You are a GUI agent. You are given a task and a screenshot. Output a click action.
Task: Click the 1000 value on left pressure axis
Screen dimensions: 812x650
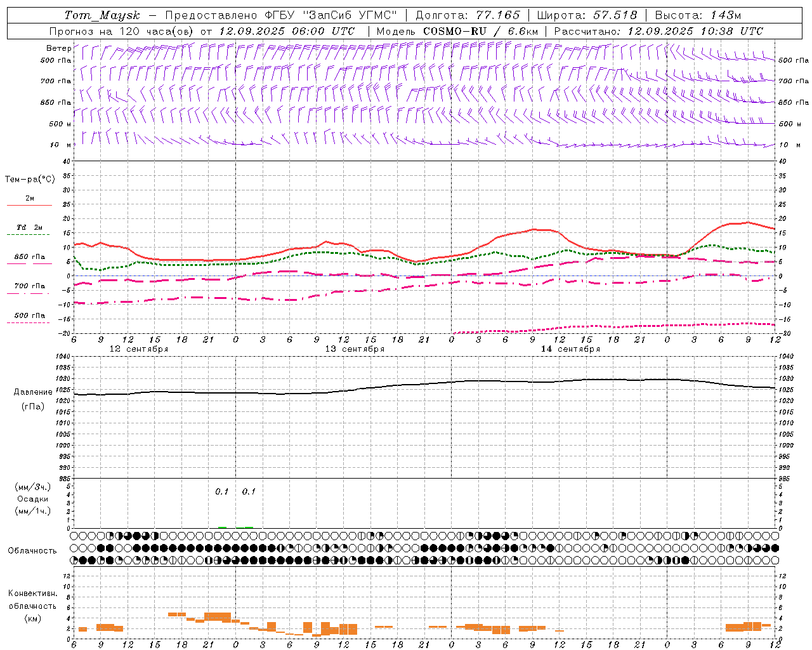click(x=63, y=446)
